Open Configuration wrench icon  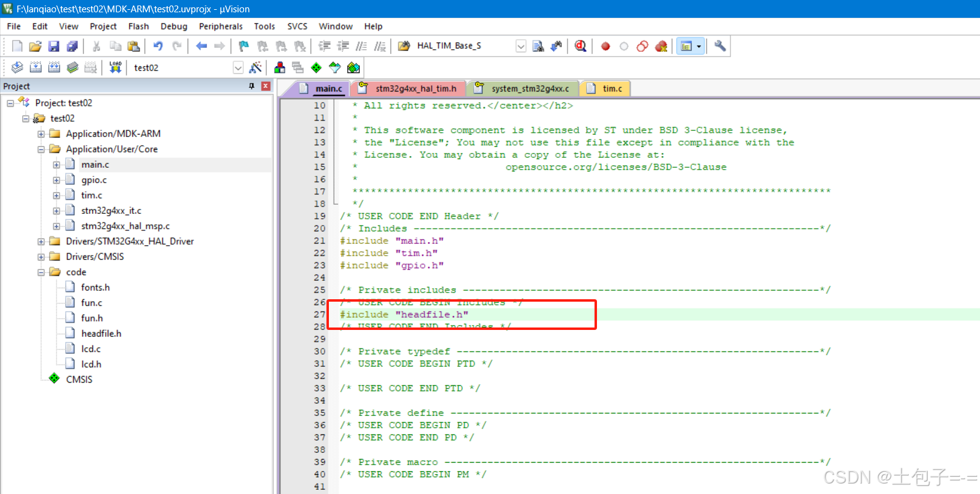720,46
